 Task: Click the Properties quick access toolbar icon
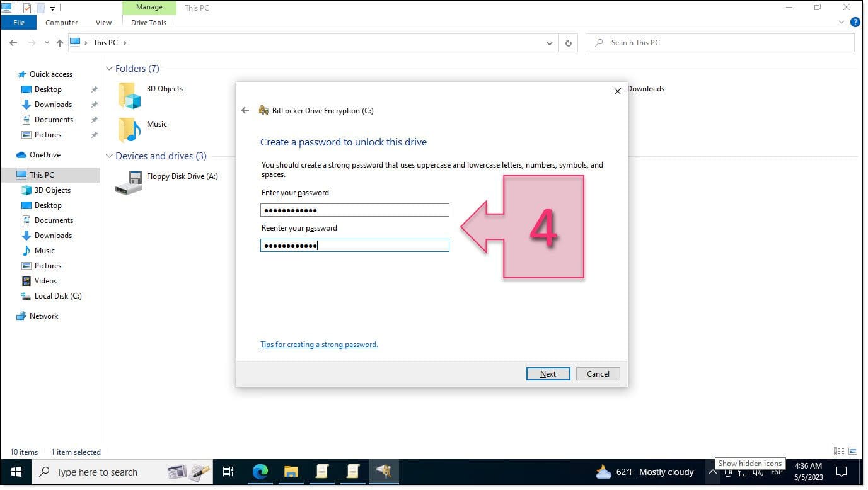(27, 8)
